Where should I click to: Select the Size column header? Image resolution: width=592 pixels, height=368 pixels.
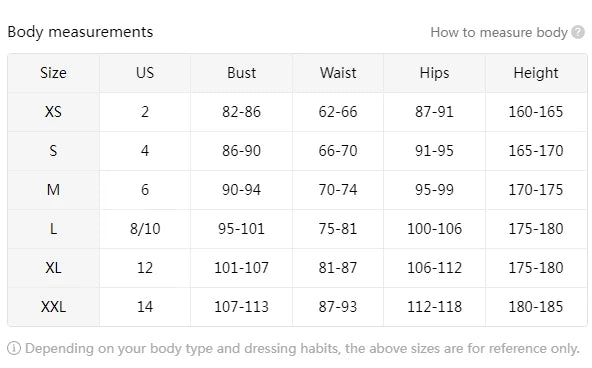pos(53,73)
